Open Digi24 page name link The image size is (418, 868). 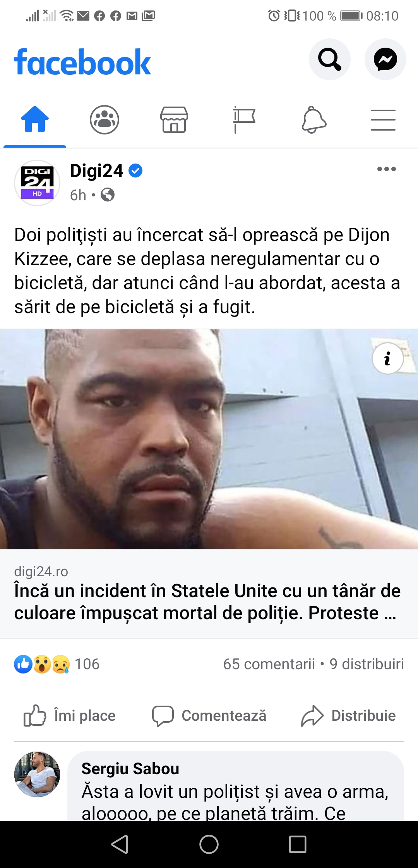click(97, 170)
